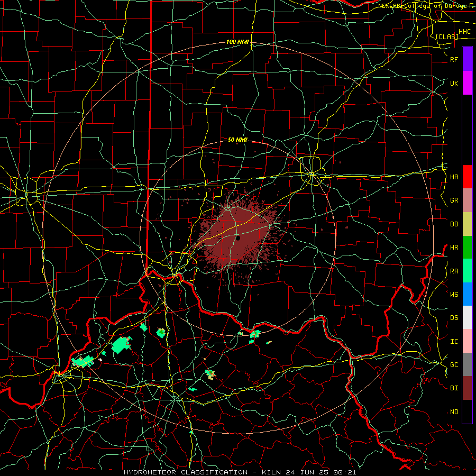The height and width of the screenshot is (476, 476).
Task: Click the black radar site dot
Action: tap(239, 238)
